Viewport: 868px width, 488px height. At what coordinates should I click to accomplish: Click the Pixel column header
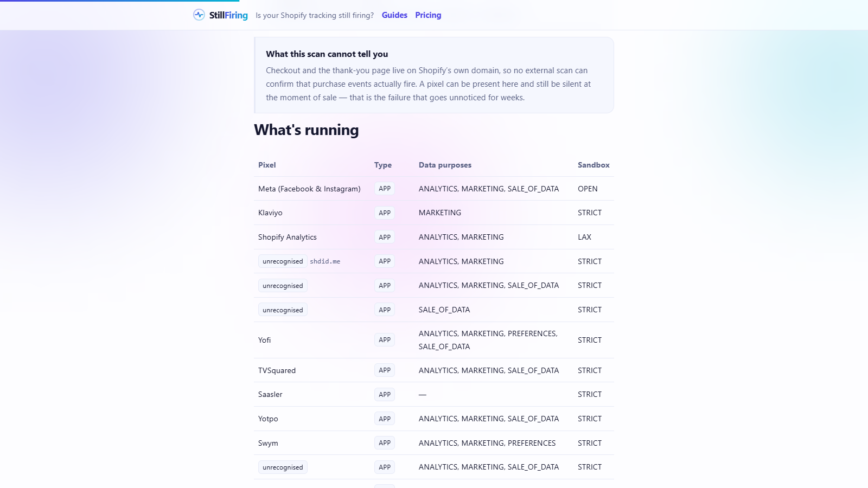(x=267, y=165)
